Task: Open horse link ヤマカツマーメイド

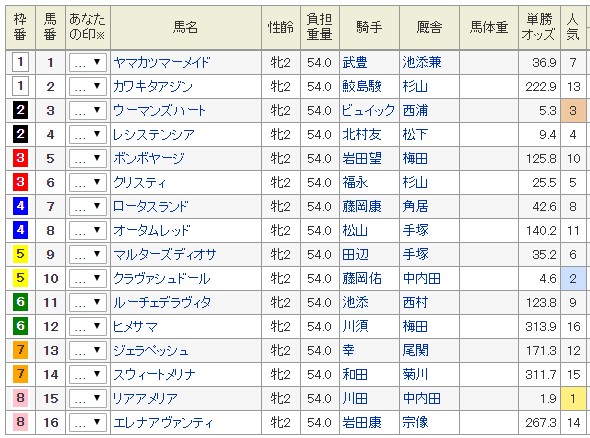Action: pyautogui.click(x=161, y=62)
